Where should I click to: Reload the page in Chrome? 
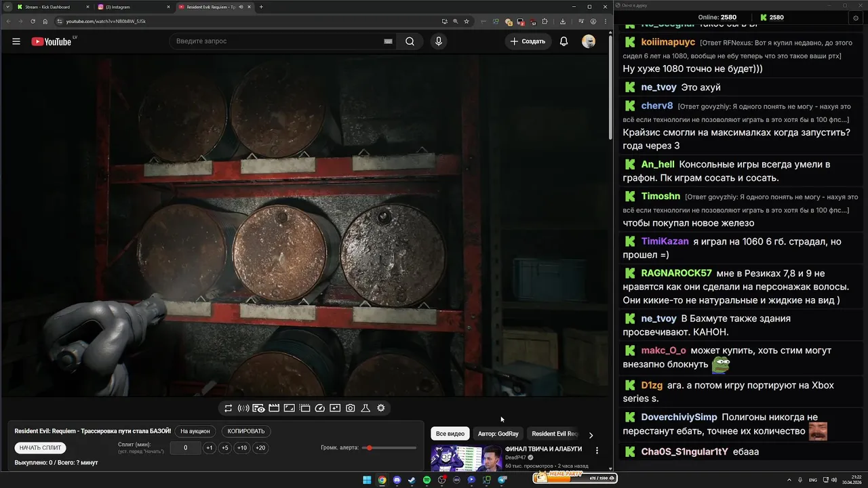(x=33, y=21)
